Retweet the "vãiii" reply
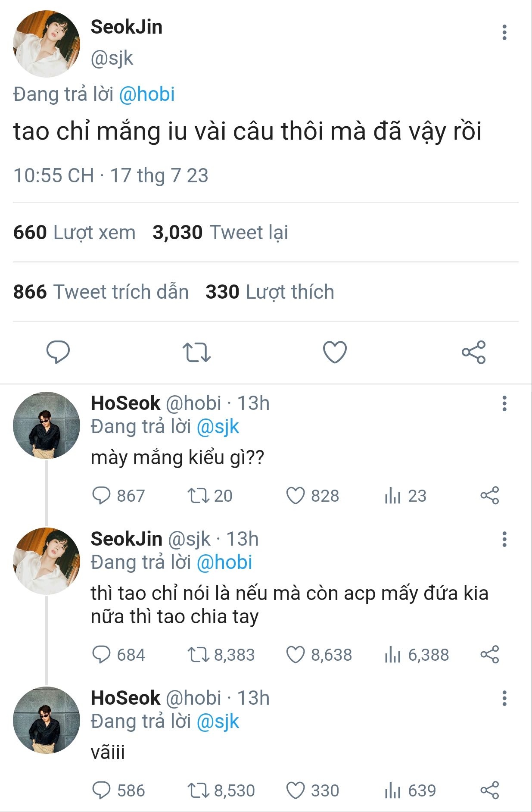This screenshot has height=812, width=532. click(198, 790)
